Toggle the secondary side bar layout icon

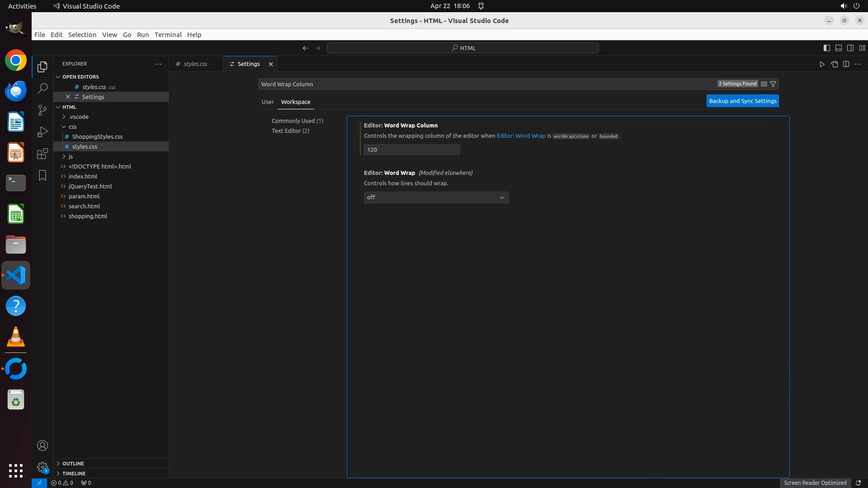coord(850,48)
